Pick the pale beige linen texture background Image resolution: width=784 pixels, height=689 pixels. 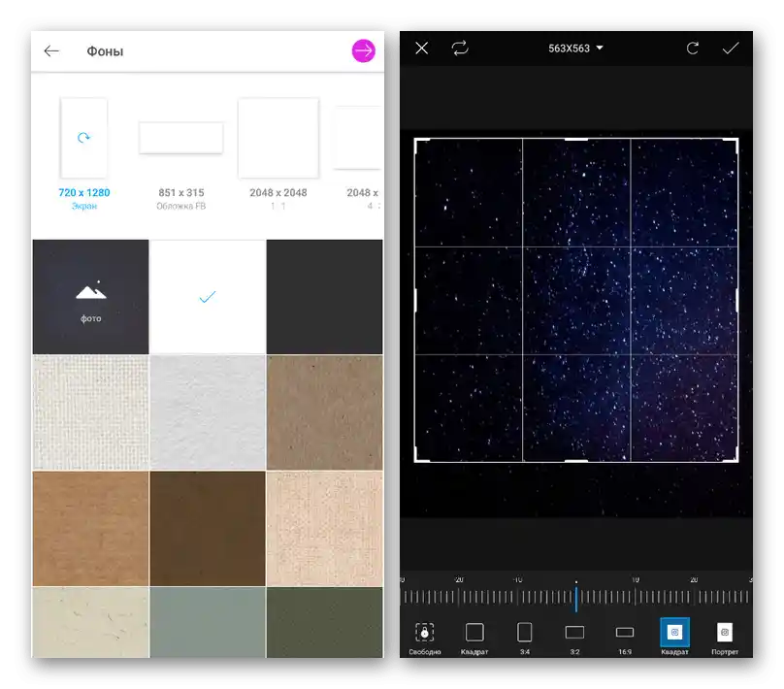point(324,529)
